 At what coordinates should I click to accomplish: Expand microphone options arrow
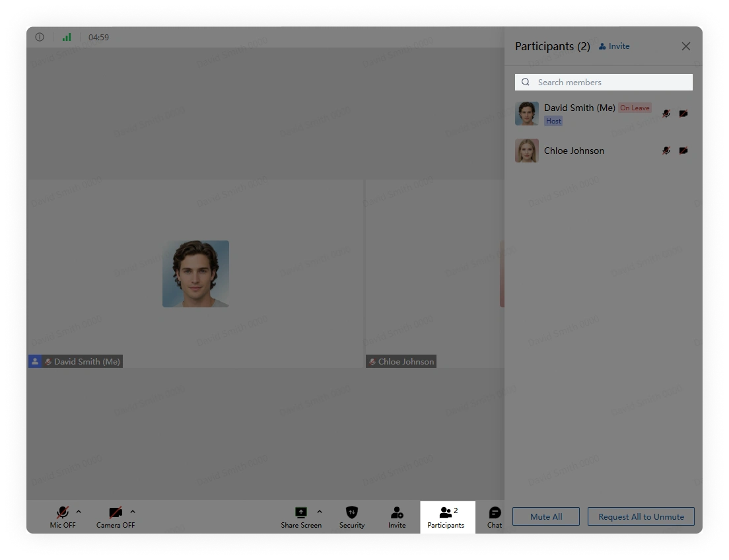click(x=79, y=512)
